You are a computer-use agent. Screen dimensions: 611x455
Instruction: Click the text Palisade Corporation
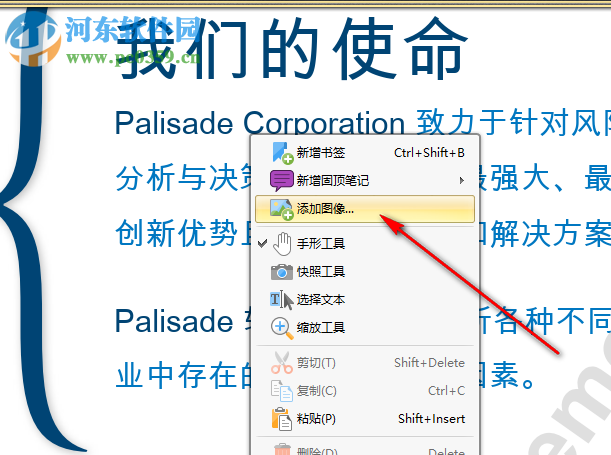pyautogui.click(x=260, y=123)
